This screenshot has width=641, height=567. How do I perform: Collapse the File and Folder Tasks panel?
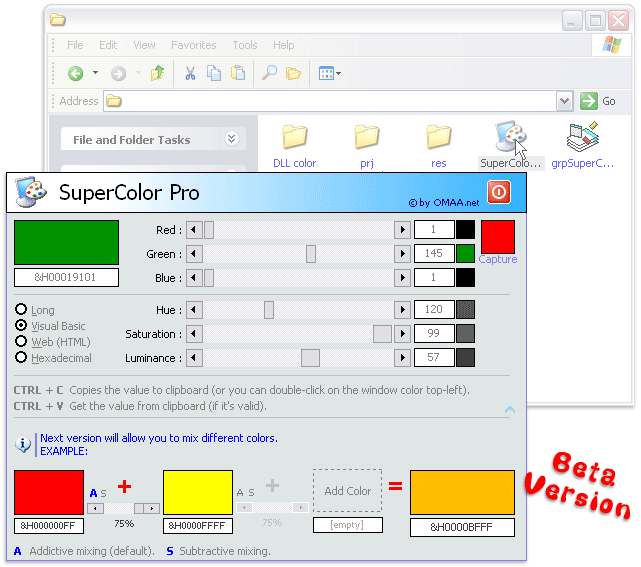point(232,140)
